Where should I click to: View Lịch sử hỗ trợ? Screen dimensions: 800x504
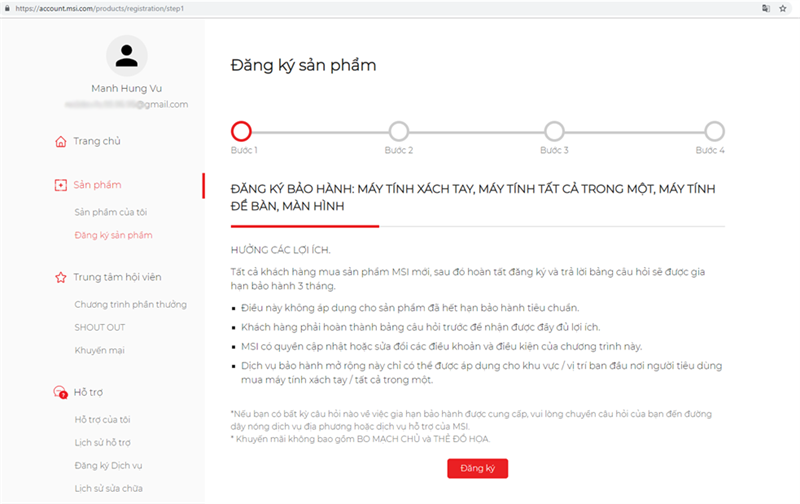pyautogui.click(x=103, y=442)
